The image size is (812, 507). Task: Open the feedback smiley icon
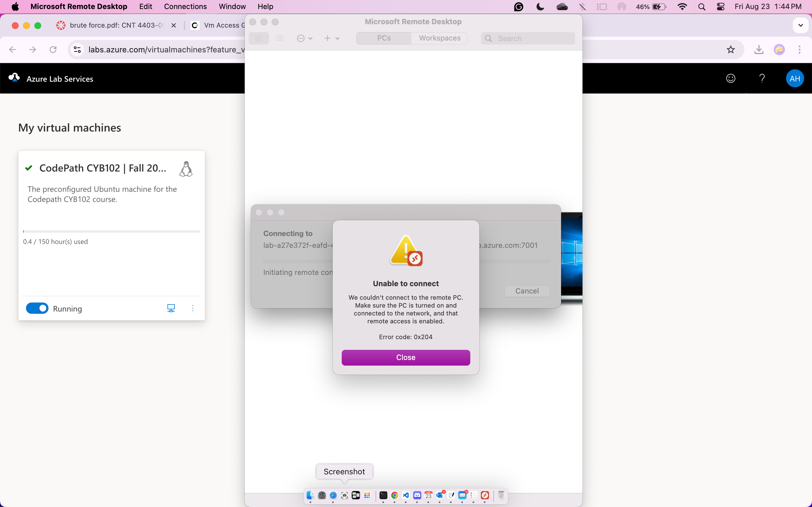[x=731, y=78]
